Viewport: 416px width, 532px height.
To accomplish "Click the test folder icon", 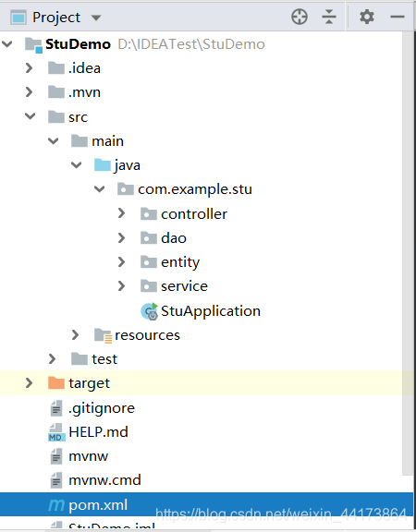I will point(80,358).
